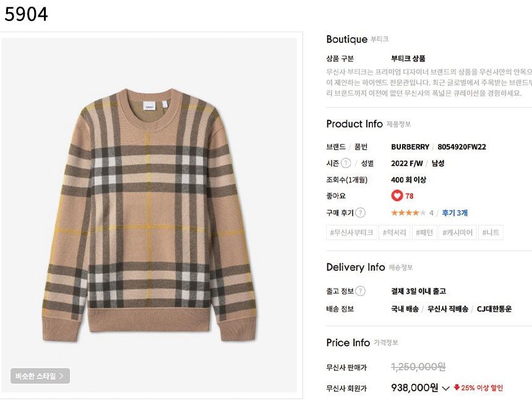Open the season help question-mark icon
This screenshot has width=532, height=400.
[345, 163]
